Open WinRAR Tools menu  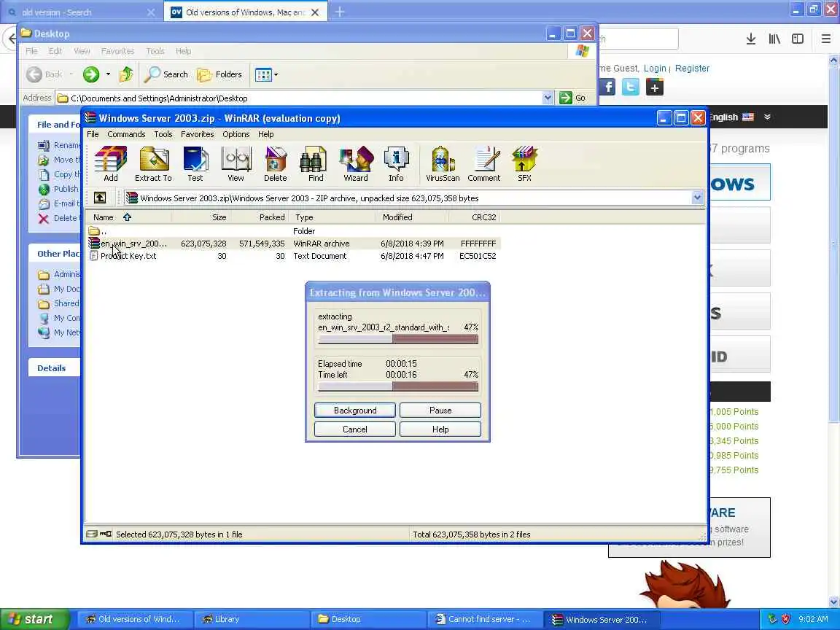pyautogui.click(x=163, y=134)
